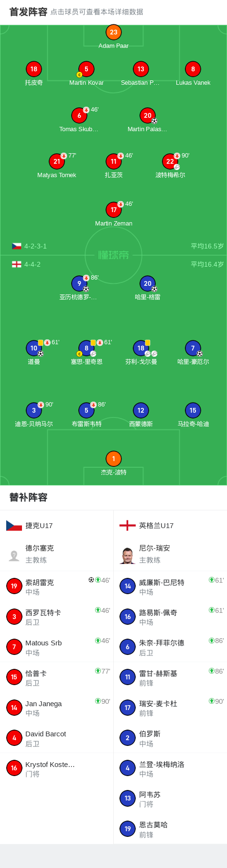Viewport: 227px width, 868px height.
Task: Open Czech coach 德尔塞克 entry
Action: [57, 554]
